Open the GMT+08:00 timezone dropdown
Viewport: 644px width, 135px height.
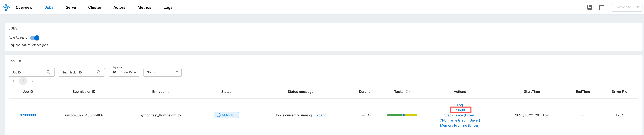click(627, 7)
